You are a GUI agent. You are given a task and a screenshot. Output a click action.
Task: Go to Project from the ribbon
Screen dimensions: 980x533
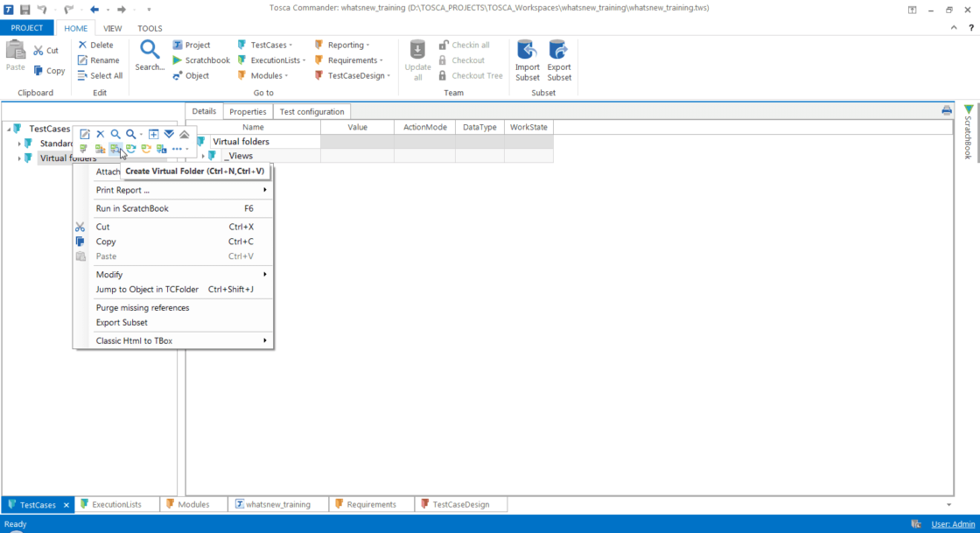[192, 45]
